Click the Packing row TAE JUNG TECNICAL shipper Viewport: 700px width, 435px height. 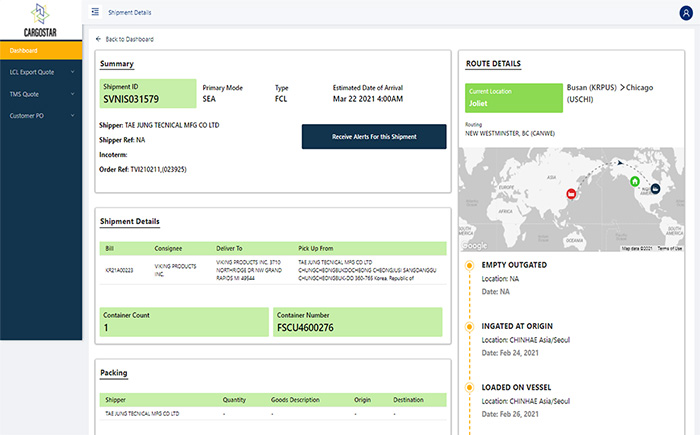pyautogui.click(x=142, y=414)
